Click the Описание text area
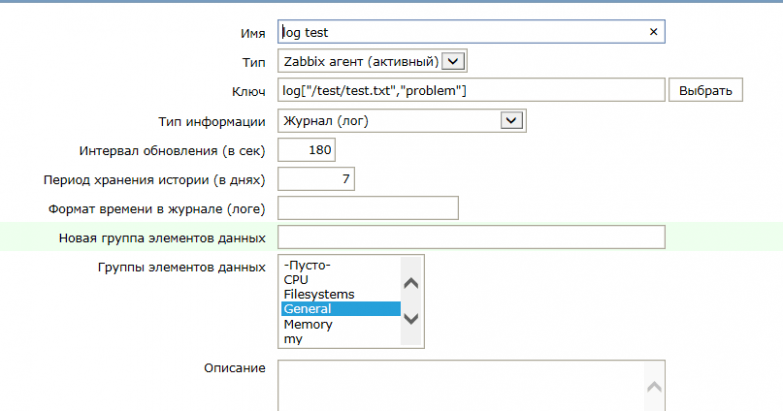Viewport: 783px width, 411px height. coord(460,385)
